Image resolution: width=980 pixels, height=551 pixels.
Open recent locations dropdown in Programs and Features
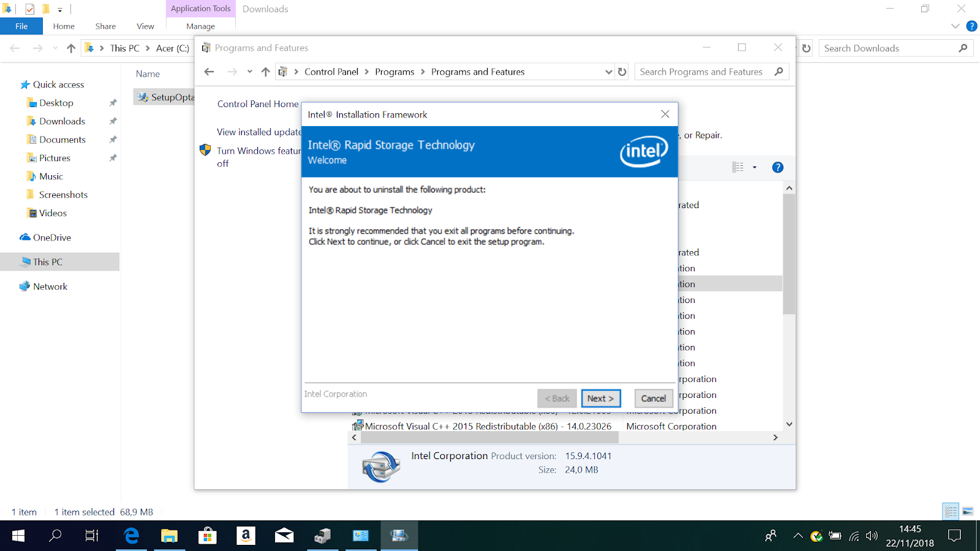(x=250, y=72)
